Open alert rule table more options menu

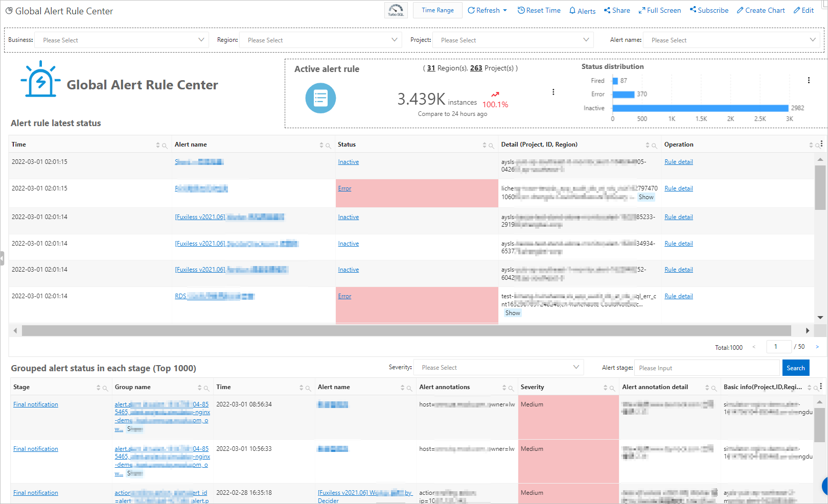[x=821, y=144]
